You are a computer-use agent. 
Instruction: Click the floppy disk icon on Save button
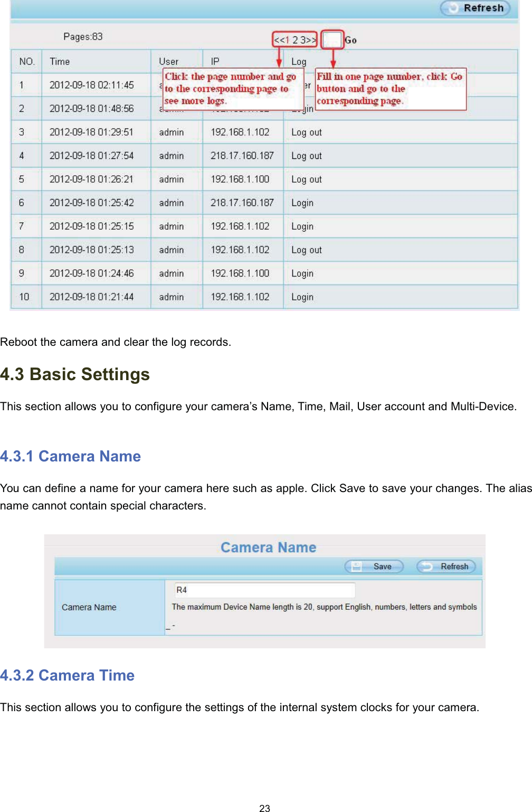pos(357,566)
